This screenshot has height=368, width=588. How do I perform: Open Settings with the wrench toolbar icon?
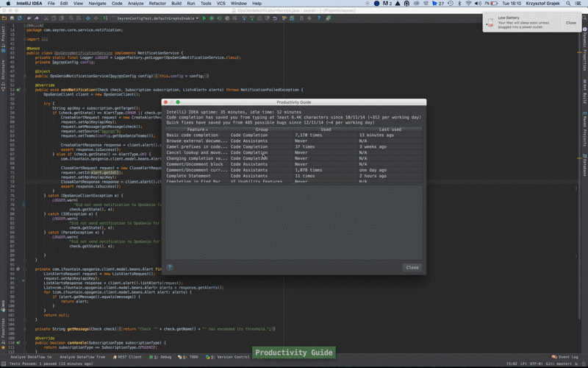(x=284, y=18)
